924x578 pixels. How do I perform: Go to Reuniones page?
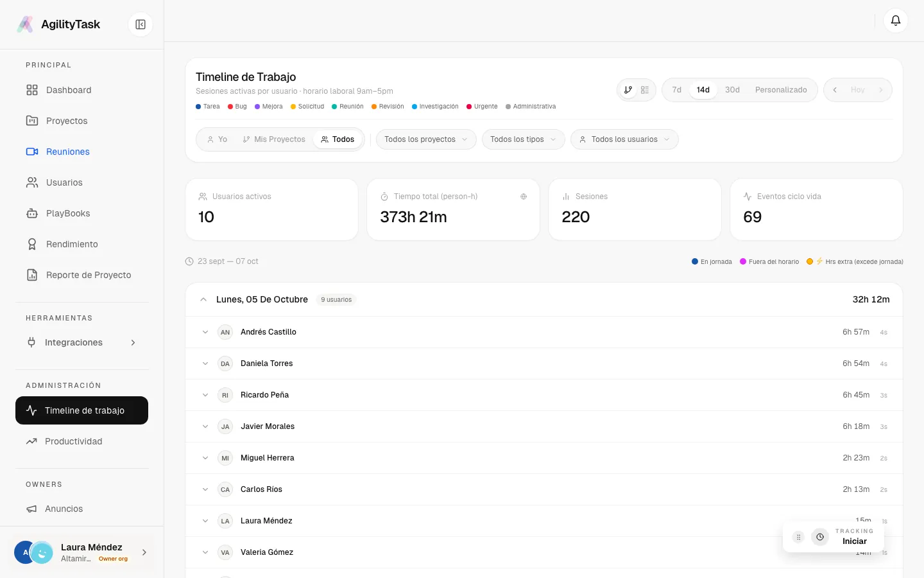[x=82, y=152]
